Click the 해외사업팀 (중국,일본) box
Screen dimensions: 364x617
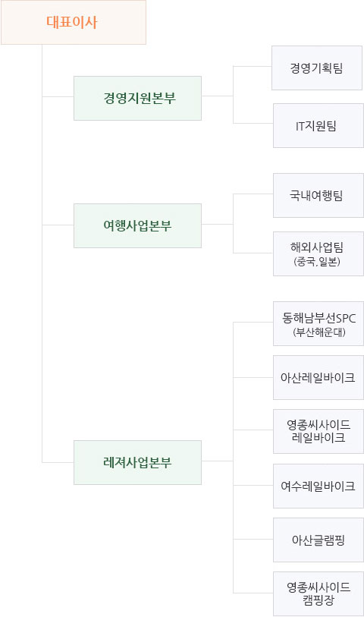click(318, 253)
